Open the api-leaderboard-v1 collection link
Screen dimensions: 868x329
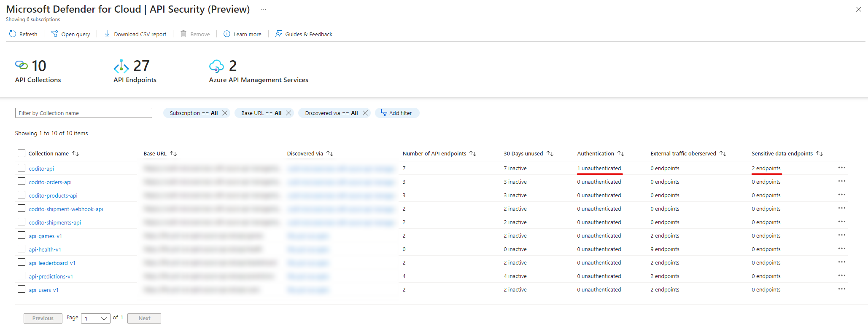pos(52,263)
